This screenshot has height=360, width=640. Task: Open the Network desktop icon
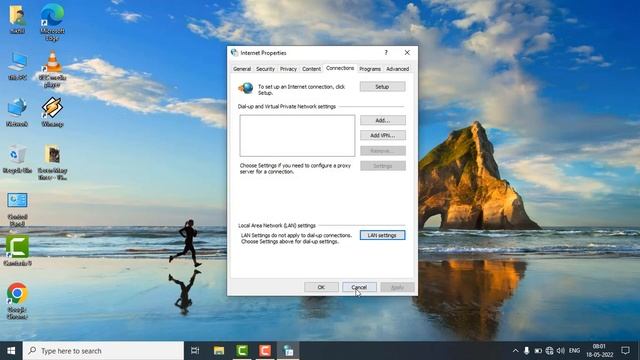pyautogui.click(x=17, y=112)
